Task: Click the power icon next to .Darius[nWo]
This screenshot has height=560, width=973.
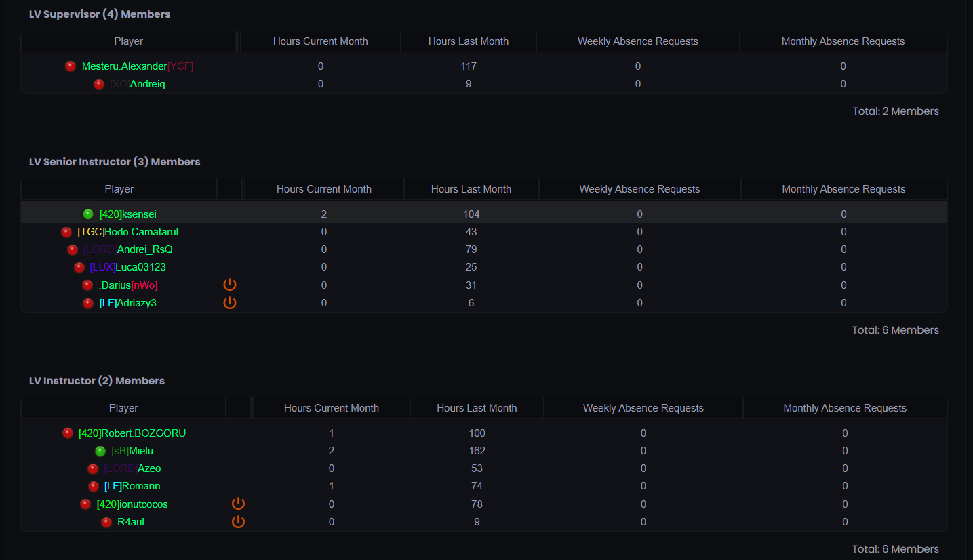Action: (x=230, y=285)
